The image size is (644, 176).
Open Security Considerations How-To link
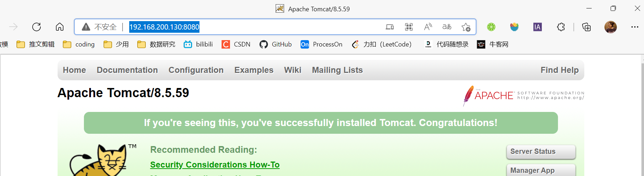click(x=215, y=165)
